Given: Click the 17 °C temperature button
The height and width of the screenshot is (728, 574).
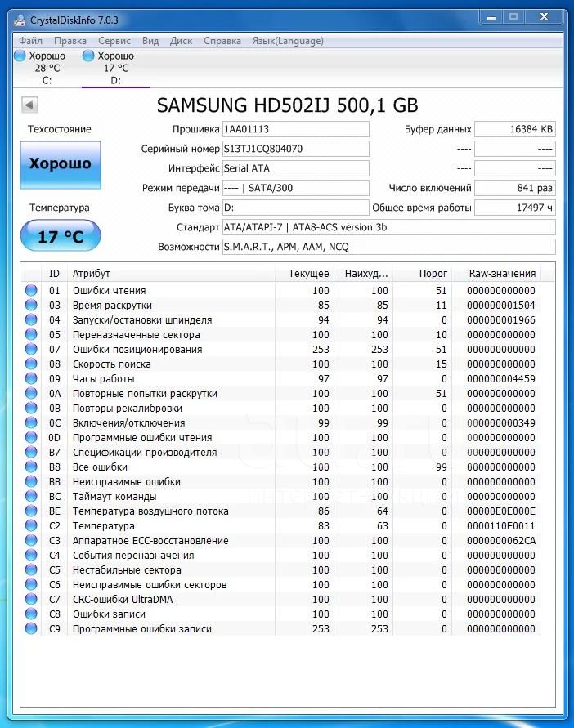Looking at the screenshot, I should (61, 235).
